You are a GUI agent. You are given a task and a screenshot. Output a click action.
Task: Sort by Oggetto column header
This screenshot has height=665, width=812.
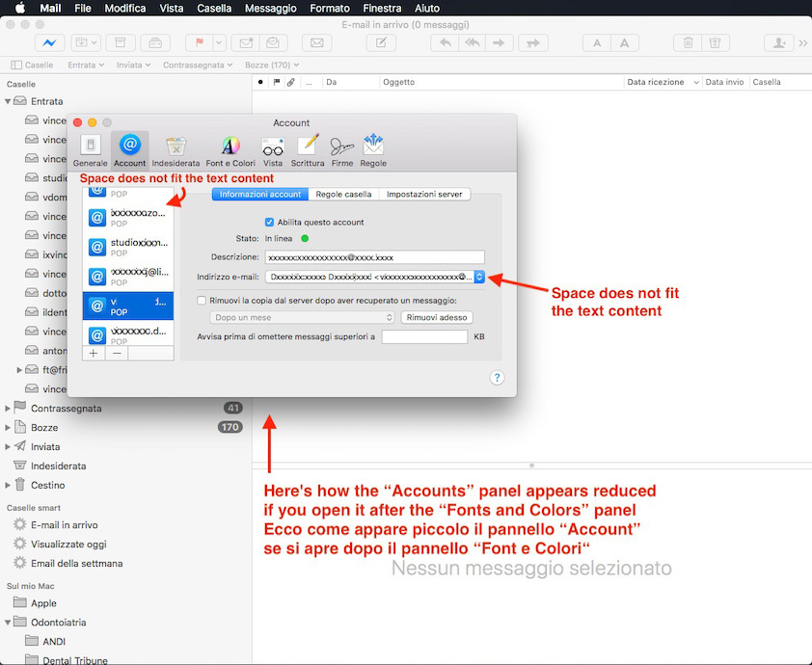pyautogui.click(x=501, y=82)
